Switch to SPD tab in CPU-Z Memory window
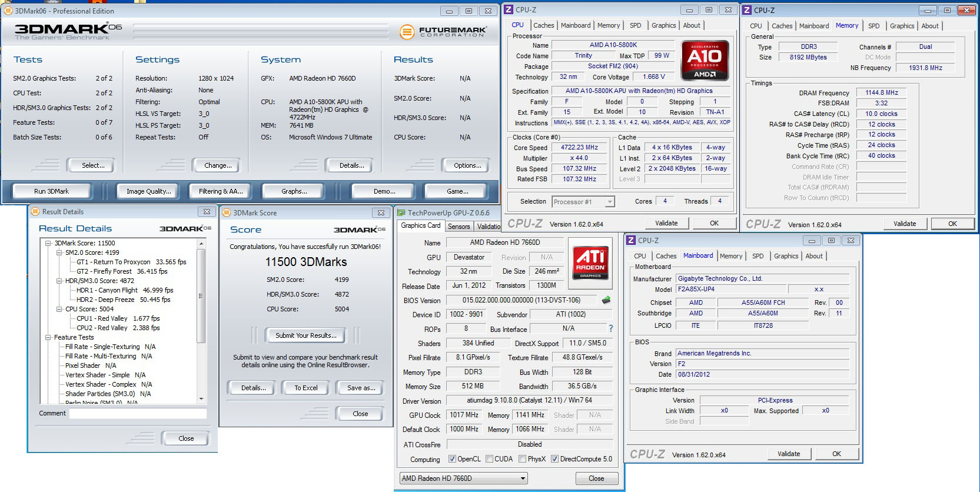This screenshot has width=980, height=492. tap(874, 26)
